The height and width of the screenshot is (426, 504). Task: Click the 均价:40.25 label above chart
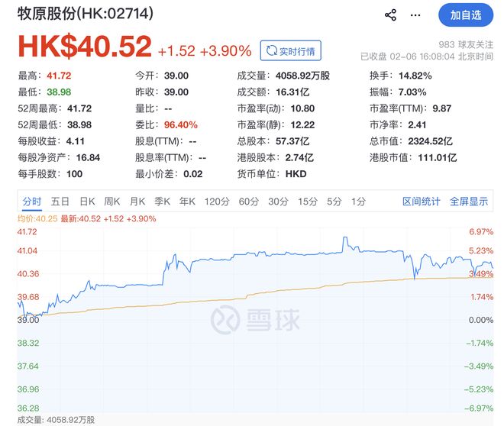click(x=37, y=219)
